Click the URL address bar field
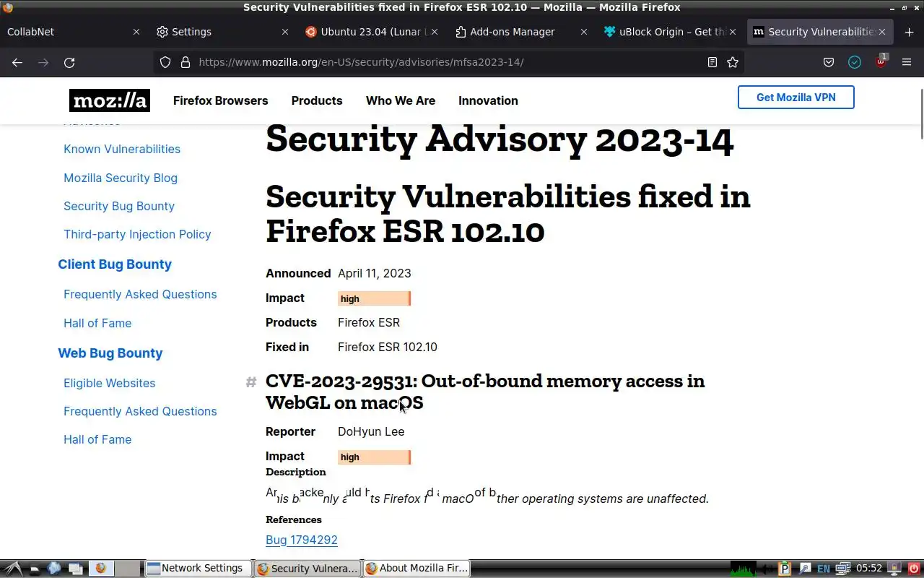Image resolution: width=924 pixels, height=578 pixels. [x=448, y=62]
